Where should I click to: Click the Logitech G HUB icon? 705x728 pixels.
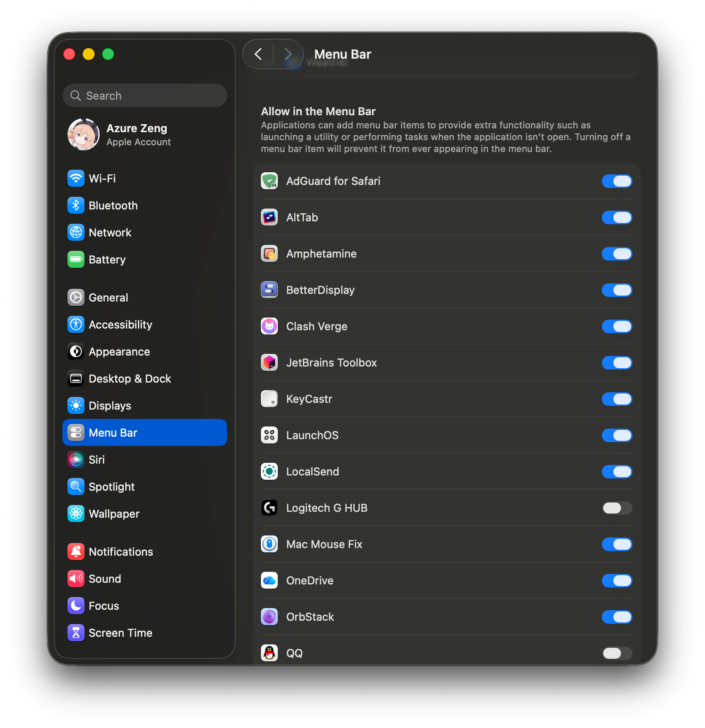point(269,508)
